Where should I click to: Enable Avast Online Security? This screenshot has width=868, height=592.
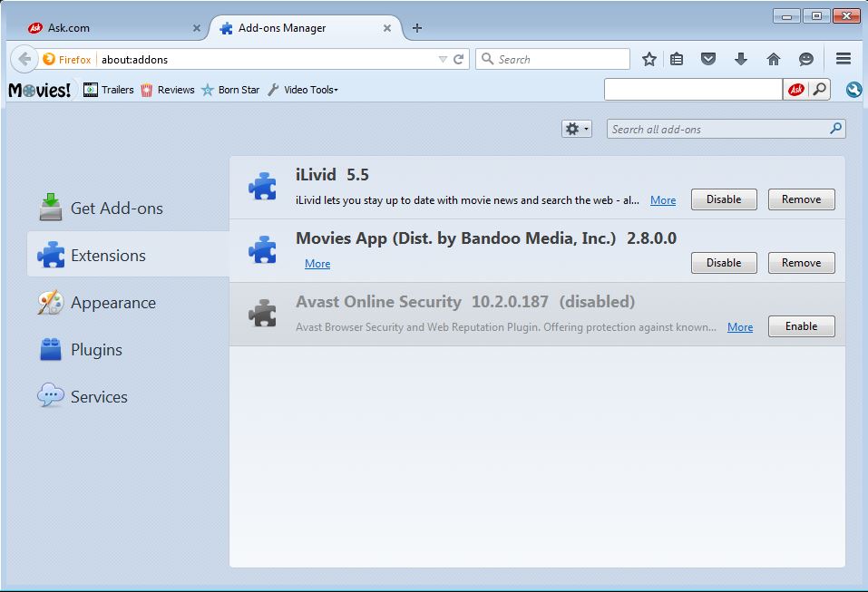801,326
